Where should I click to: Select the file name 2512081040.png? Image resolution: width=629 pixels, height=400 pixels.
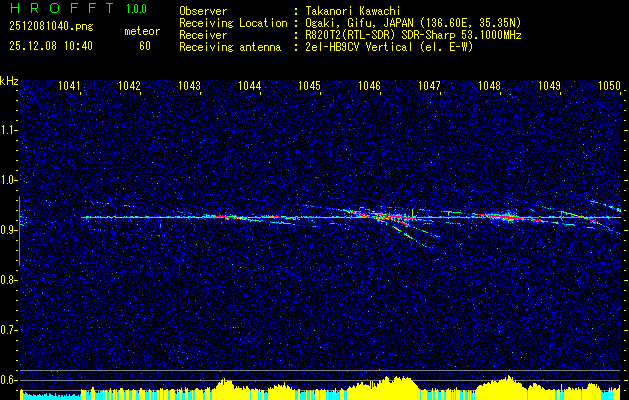[51, 27]
